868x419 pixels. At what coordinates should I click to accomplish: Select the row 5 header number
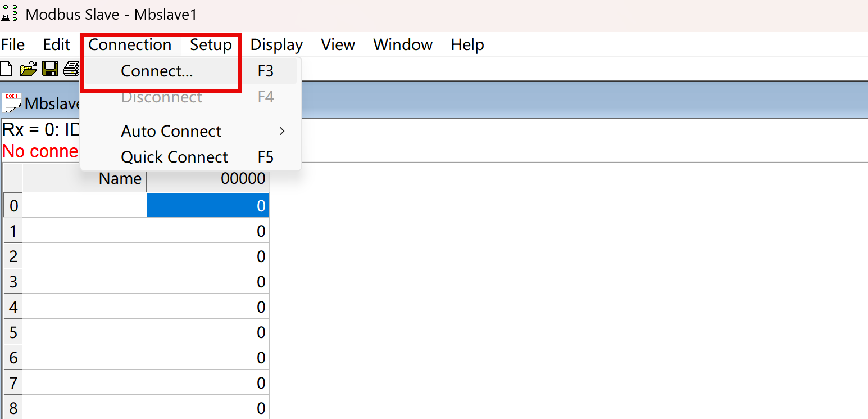(13, 332)
